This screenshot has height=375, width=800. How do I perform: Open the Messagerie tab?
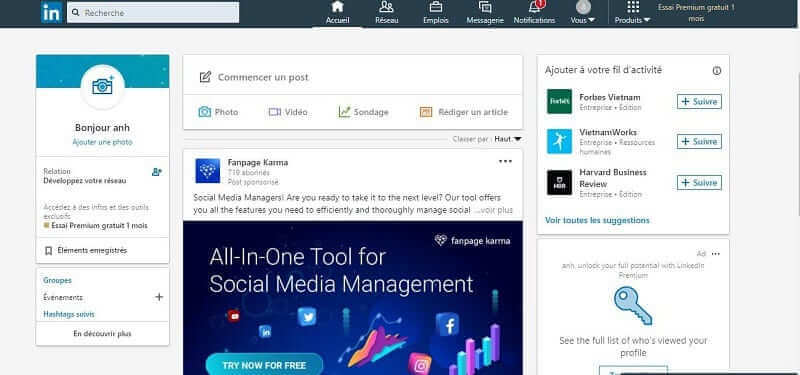[x=485, y=13]
